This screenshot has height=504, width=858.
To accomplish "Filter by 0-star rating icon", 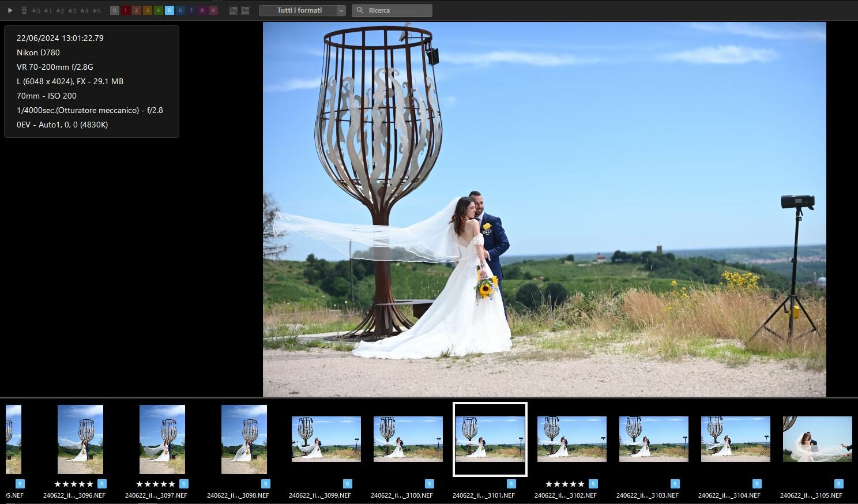I will tap(35, 10).
